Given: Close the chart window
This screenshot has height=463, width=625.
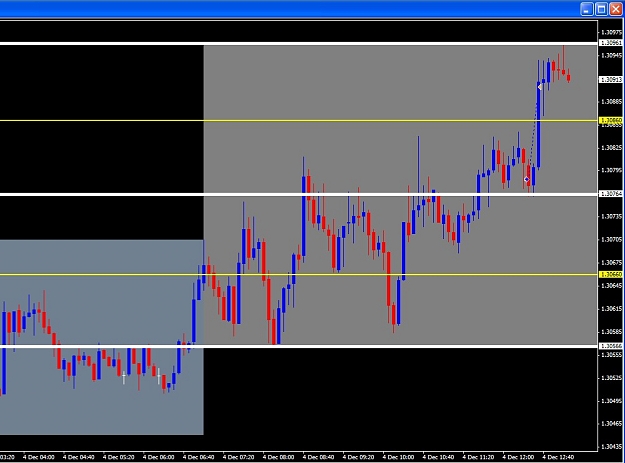Looking at the screenshot, I should [616, 9].
